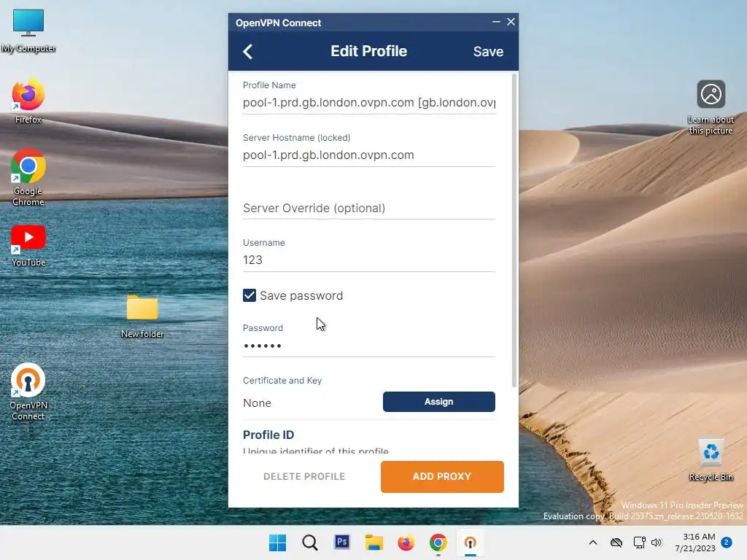Viewport: 747px width, 560px height.
Task: Select the Google Chrome desktop shortcut
Action: point(28,178)
